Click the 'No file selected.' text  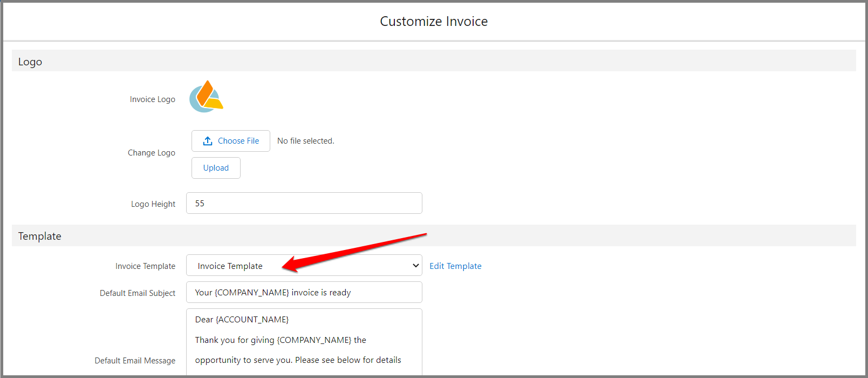[x=305, y=141]
